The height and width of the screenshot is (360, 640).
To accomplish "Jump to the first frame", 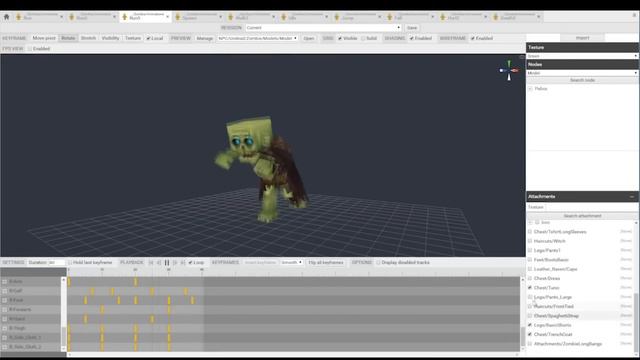I will (x=151, y=262).
